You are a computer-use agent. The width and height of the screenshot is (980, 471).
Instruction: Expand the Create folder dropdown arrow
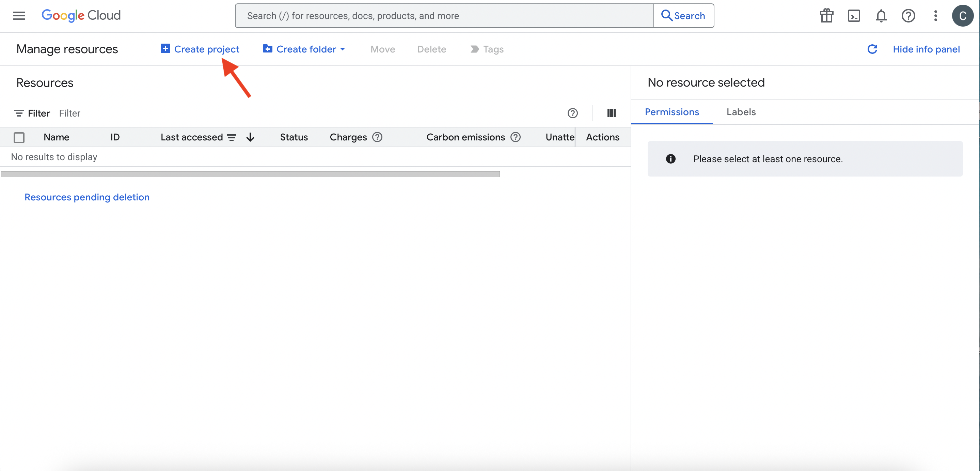coord(343,49)
